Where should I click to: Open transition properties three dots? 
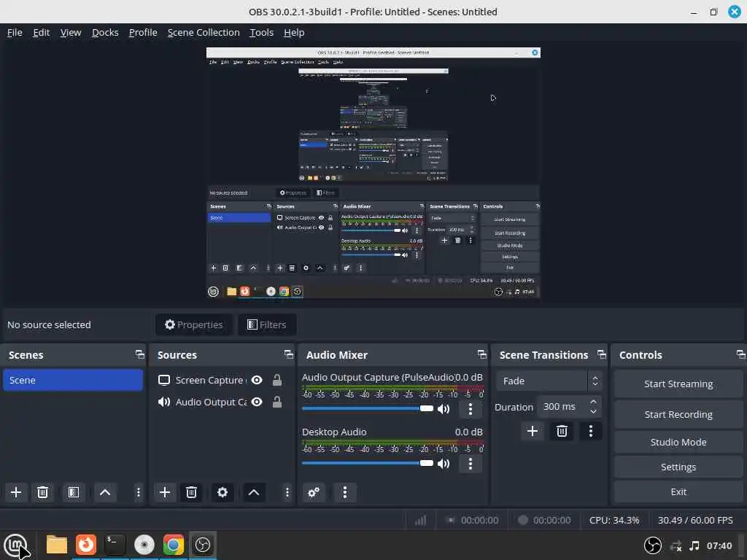(591, 431)
